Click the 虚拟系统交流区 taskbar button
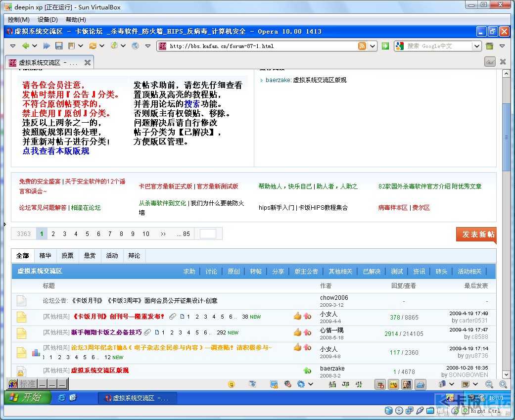Image resolution: width=515 pixels, height=420 pixels. (x=138, y=398)
